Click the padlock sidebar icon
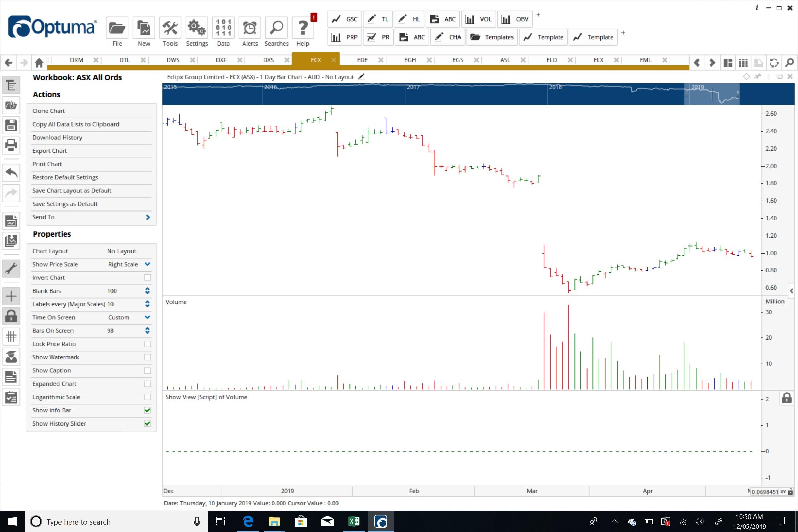798x532 pixels. [x=11, y=316]
